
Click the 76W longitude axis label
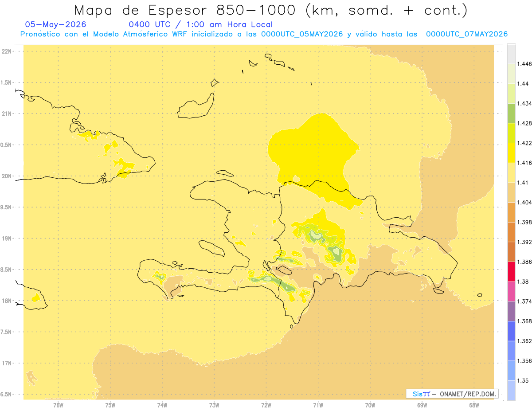58,405
